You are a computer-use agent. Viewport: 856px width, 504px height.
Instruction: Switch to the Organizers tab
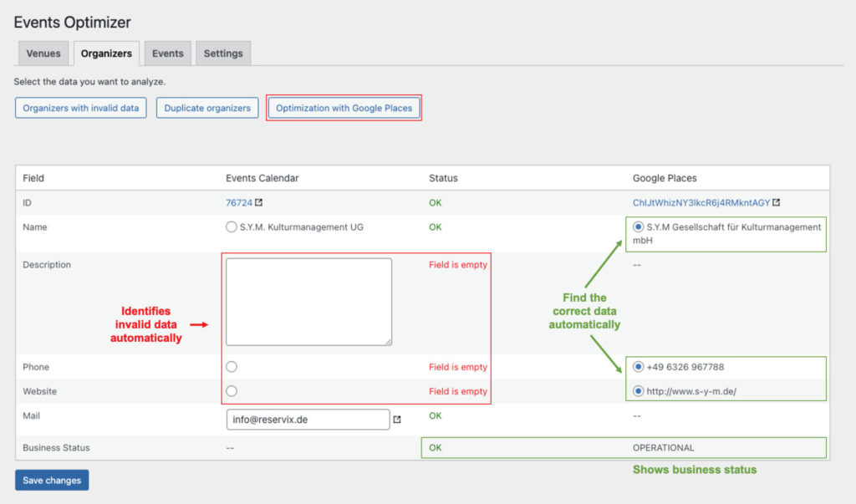pyautogui.click(x=105, y=53)
